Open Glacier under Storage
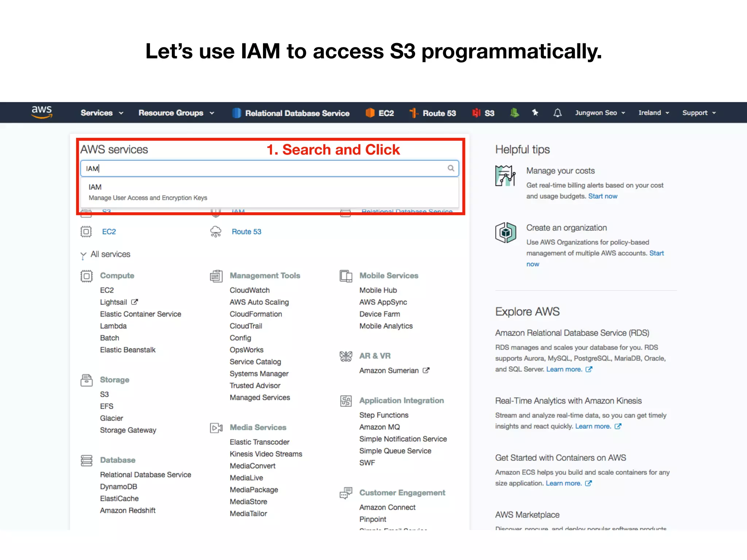The height and width of the screenshot is (560, 747). click(111, 418)
